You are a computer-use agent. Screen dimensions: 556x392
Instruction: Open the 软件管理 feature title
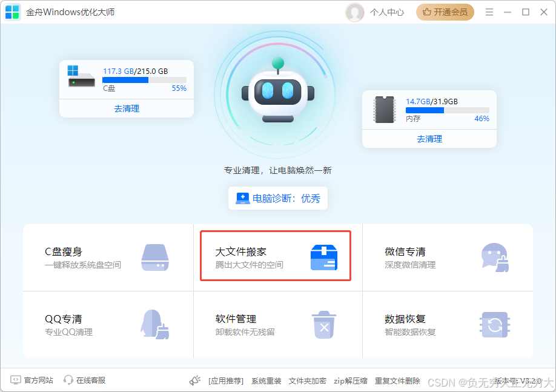click(236, 319)
